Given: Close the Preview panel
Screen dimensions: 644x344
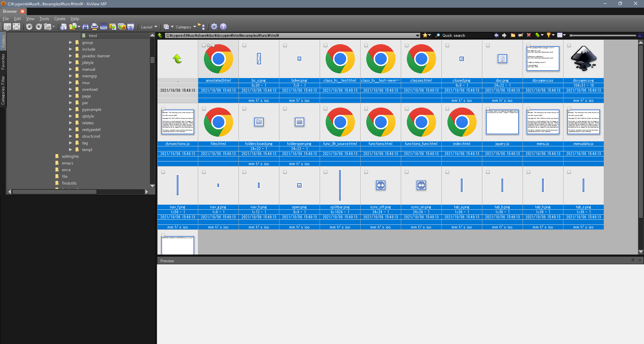Looking at the screenshot, I should [x=640, y=260].
